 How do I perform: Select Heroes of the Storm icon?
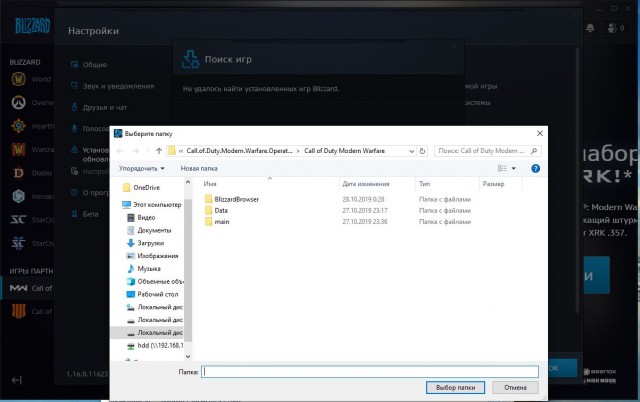(18, 196)
